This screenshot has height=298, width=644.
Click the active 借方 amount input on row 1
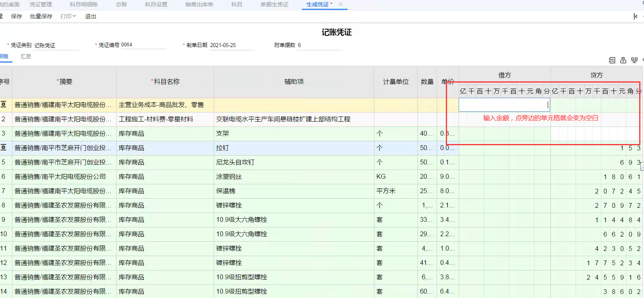tap(504, 105)
